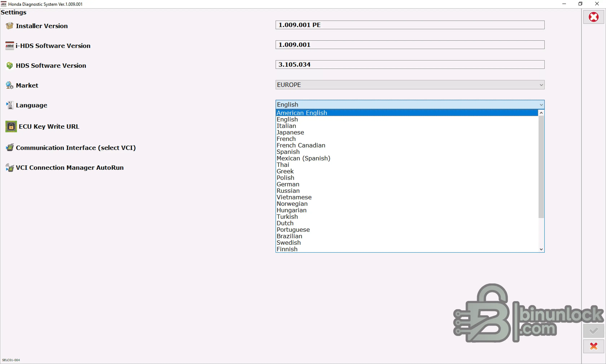Collapse the Language dropdown showing English
The width and height of the screenshot is (606, 364).
tap(410, 105)
